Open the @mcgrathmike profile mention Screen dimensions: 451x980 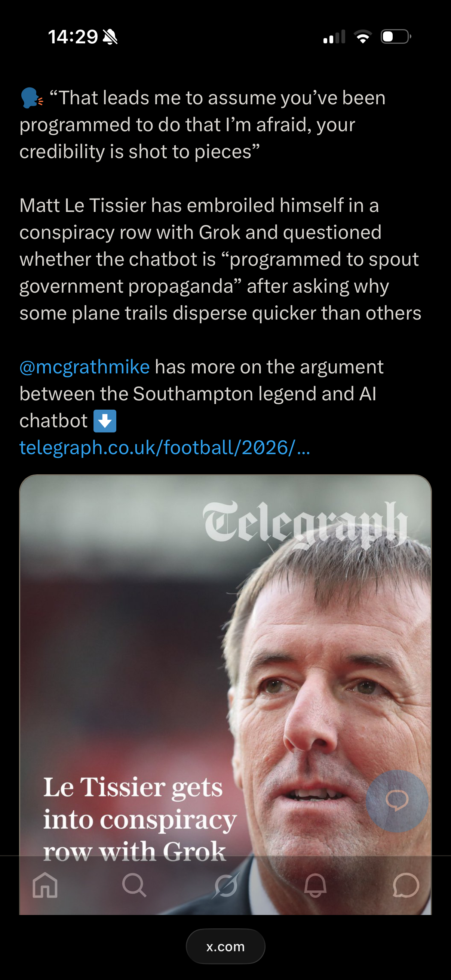(x=85, y=367)
